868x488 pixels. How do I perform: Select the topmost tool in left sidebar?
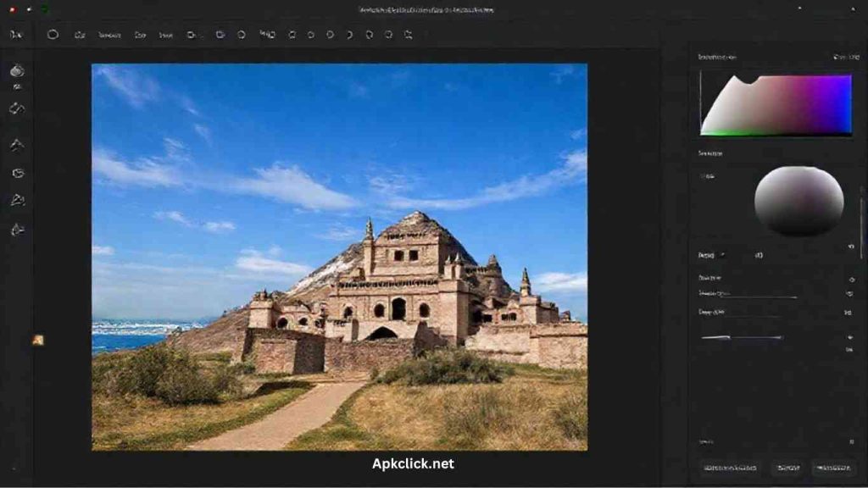(17, 71)
